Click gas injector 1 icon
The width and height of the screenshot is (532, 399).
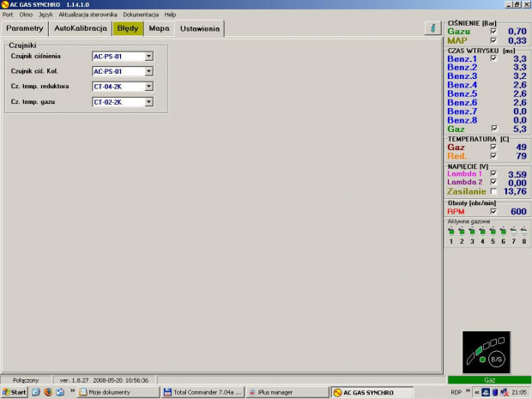(x=450, y=232)
